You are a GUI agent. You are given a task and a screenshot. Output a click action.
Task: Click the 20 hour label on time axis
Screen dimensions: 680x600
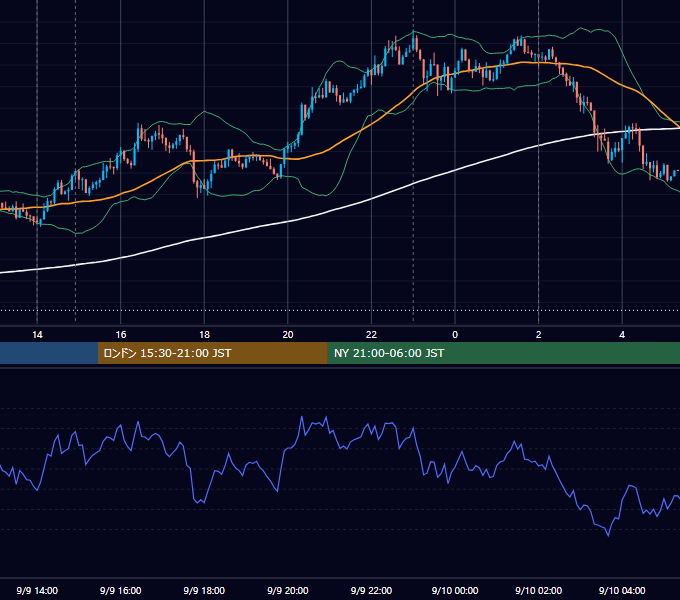coord(288,335)
